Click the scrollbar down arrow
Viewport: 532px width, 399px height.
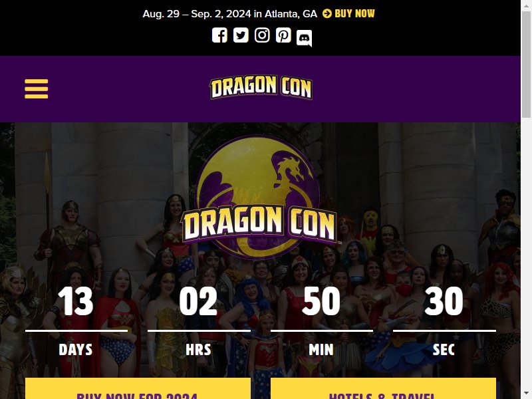[526, 394]
